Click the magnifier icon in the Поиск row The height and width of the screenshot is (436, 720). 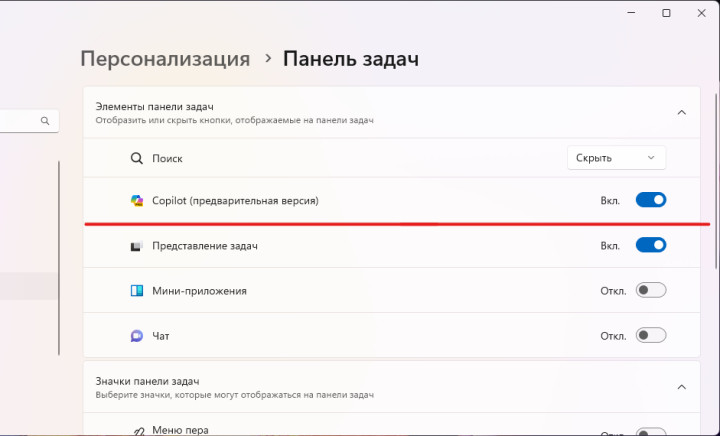(x=137, y=158)
